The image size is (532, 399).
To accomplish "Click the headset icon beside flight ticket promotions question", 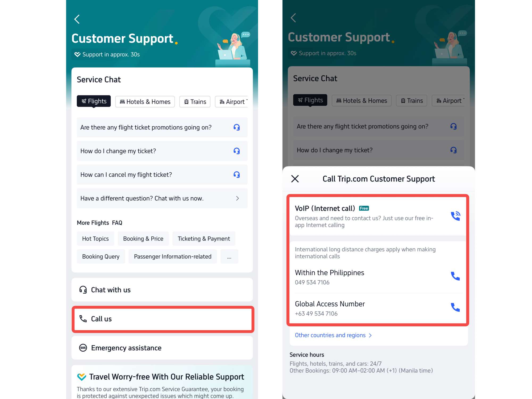I will [236, 127].
